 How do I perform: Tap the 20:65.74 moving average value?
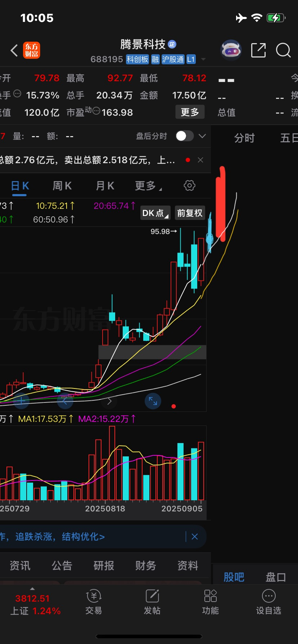tap(114, 206)
